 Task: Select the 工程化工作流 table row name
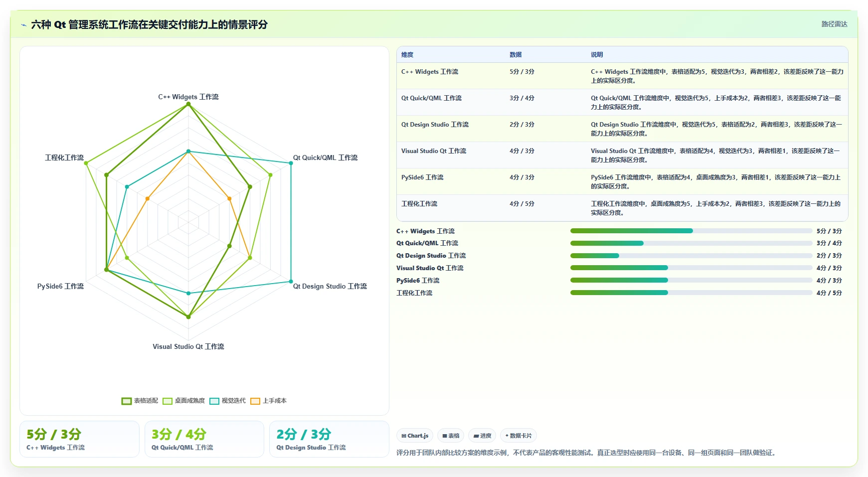click(419, 204)
